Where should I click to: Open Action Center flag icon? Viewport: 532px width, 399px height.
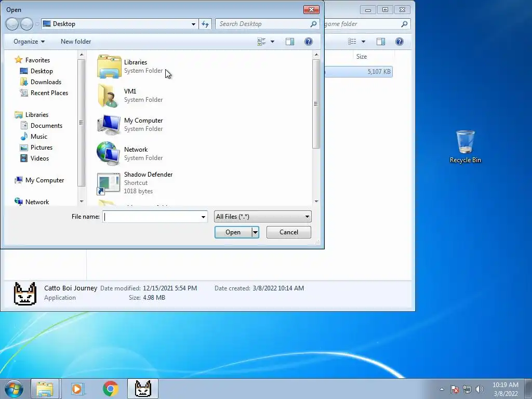coord(455,389)
